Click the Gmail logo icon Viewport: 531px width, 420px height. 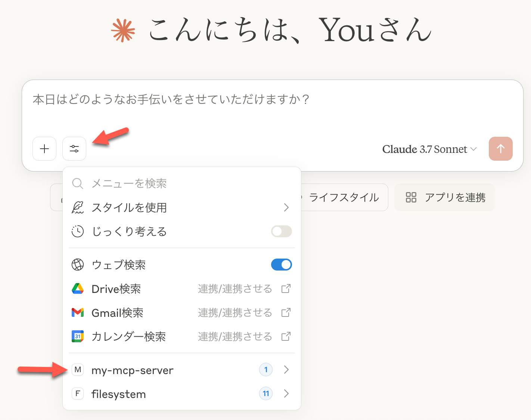78,312
